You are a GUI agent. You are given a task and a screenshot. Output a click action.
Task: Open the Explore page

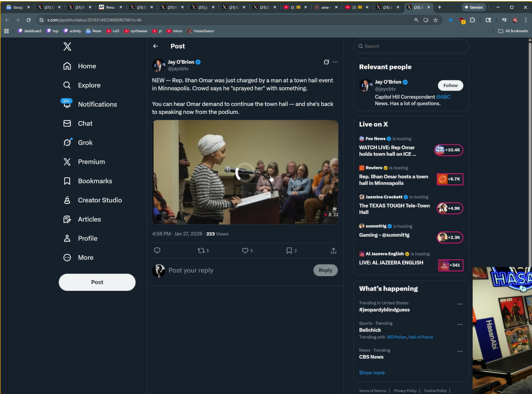click(x=82, y=85)
